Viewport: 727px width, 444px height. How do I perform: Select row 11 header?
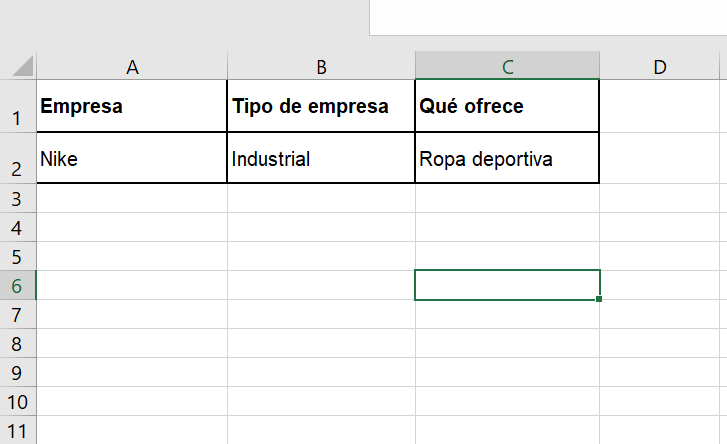coord(17,431)
